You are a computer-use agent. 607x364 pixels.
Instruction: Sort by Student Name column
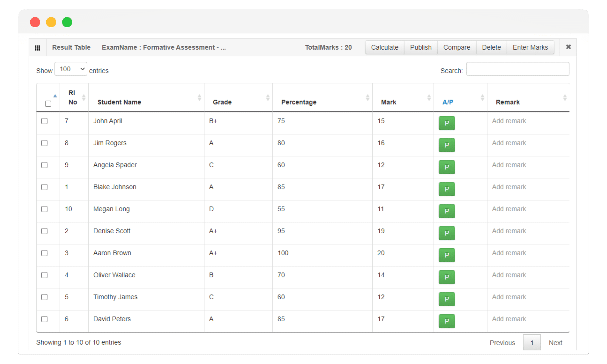click(x=146, y=98)
